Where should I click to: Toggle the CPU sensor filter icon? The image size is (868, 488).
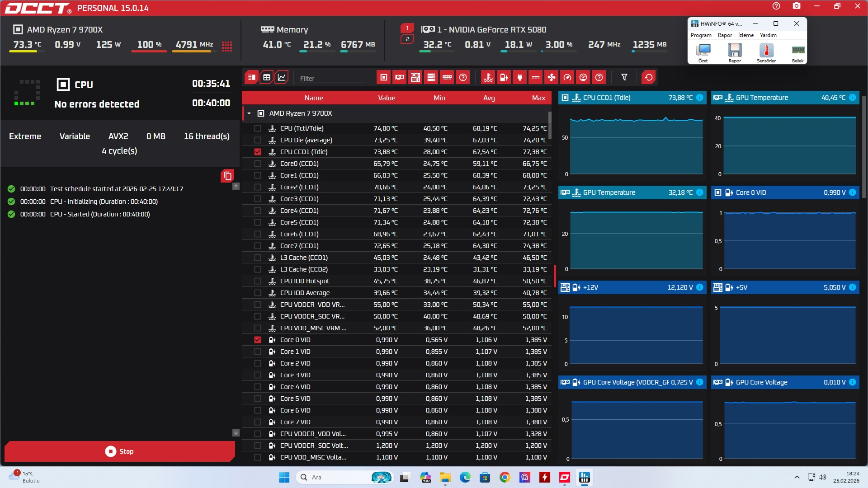pyautogui.click(x=384, y=77)
